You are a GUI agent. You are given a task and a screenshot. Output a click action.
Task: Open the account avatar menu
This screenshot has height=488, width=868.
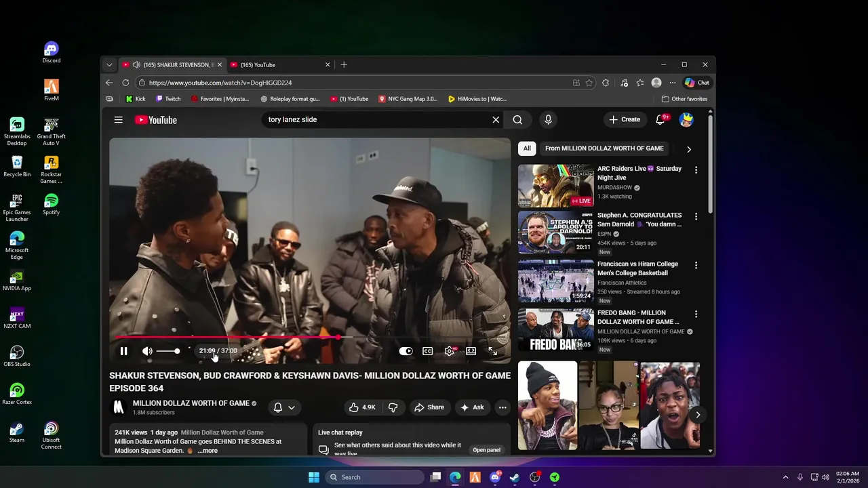pyautogui.click(x=686, y=120)
